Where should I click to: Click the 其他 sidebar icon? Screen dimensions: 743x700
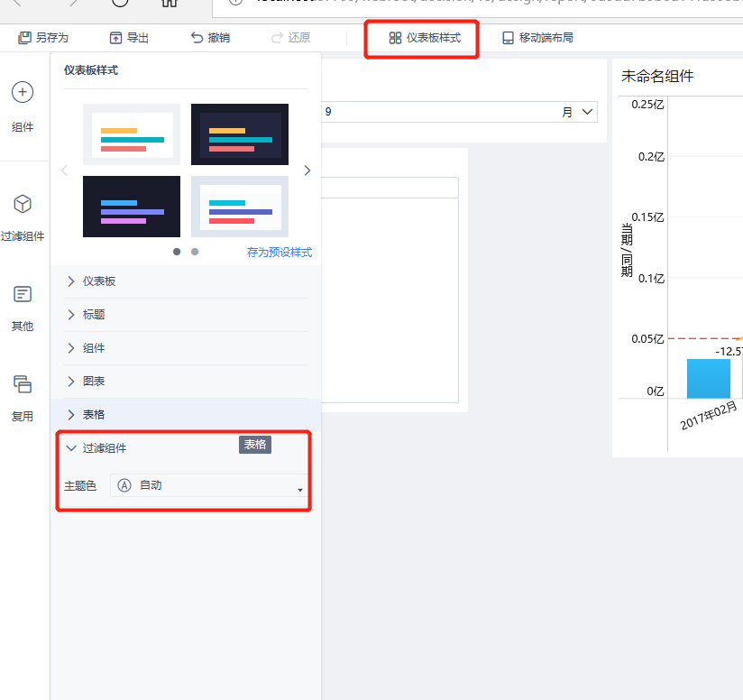coord(23,294)
